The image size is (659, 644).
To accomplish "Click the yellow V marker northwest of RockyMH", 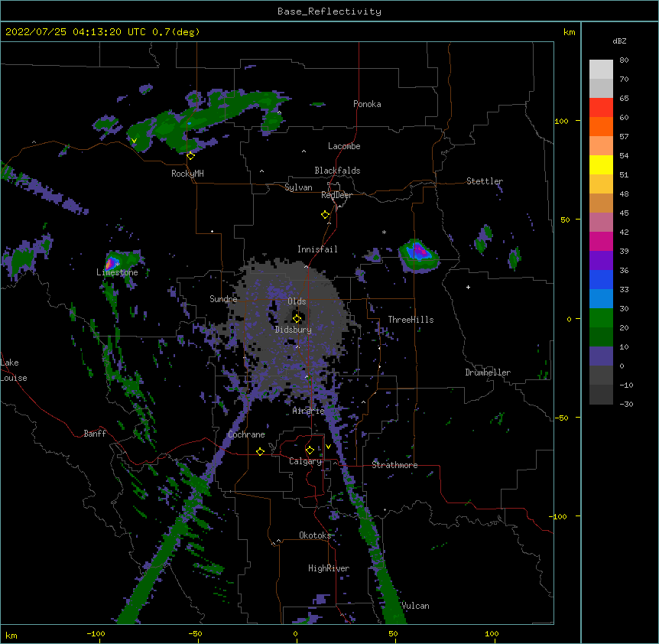I will [x=134, y=141].
